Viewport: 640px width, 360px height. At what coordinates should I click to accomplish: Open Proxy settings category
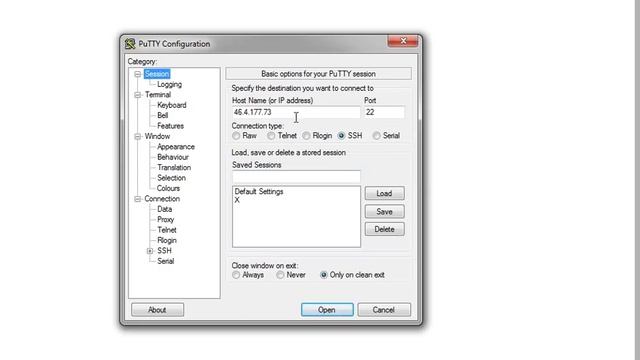pos(165,220)
